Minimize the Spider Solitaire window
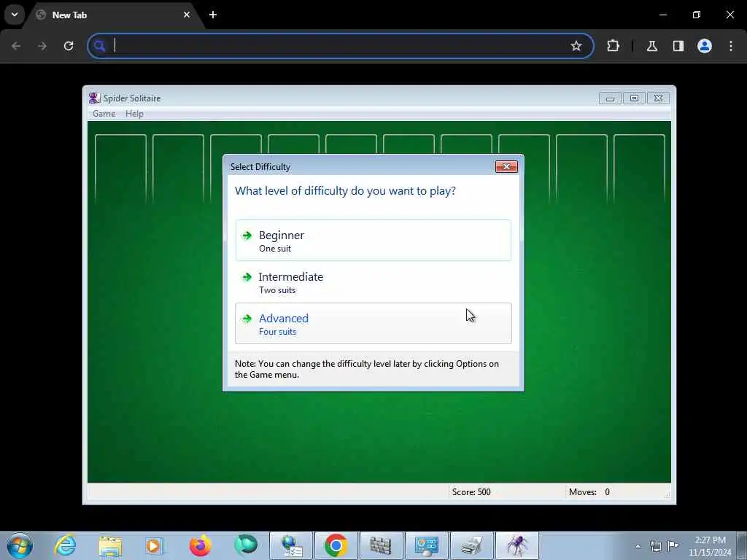Image resolution: width=747 pixels, height=560 pixels. pos(611,98)
